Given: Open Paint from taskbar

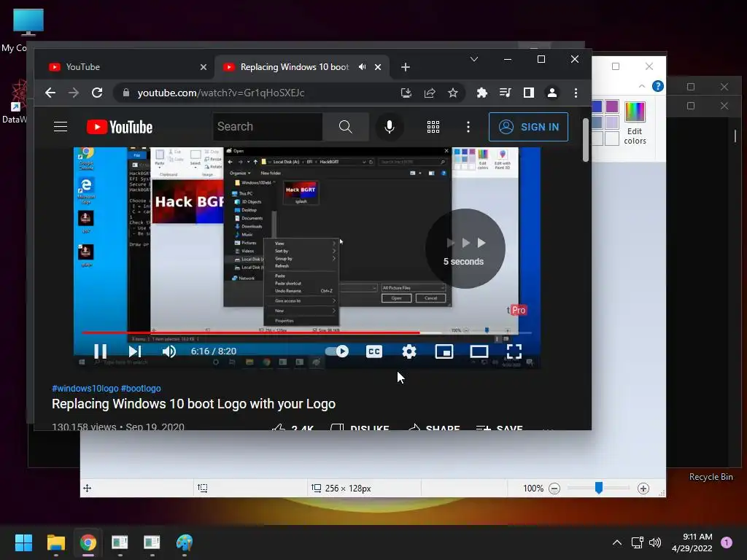Looking at the screenshot, I should (185, 542).
